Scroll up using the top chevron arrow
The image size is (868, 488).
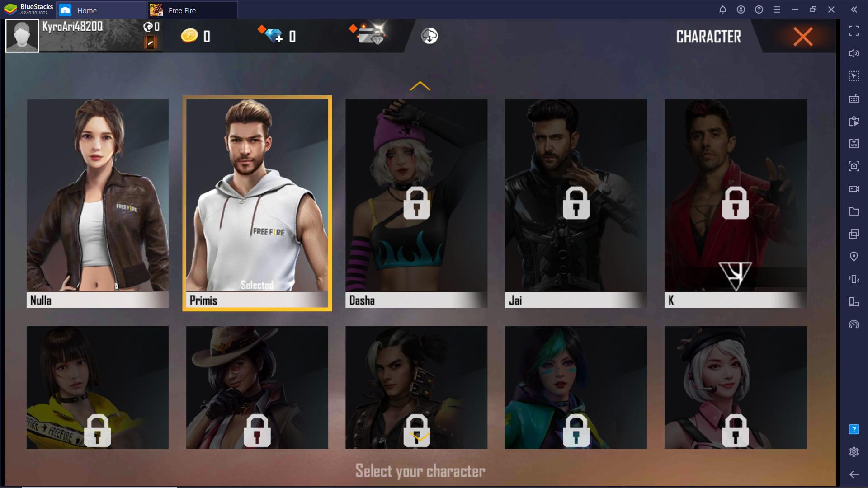pos(420,85)
